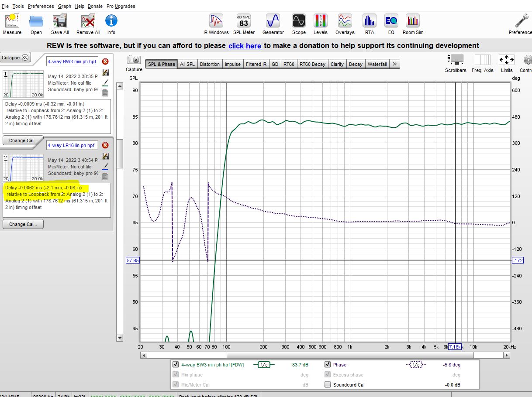532x397 pixels.
Task: Switch to the Waterfall tab
Action: tap(377, 64)
